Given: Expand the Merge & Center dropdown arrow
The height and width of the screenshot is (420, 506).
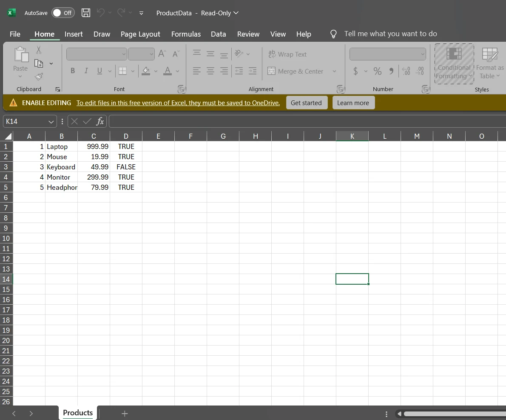Looking at the screenshot, I should coord(334,71).
